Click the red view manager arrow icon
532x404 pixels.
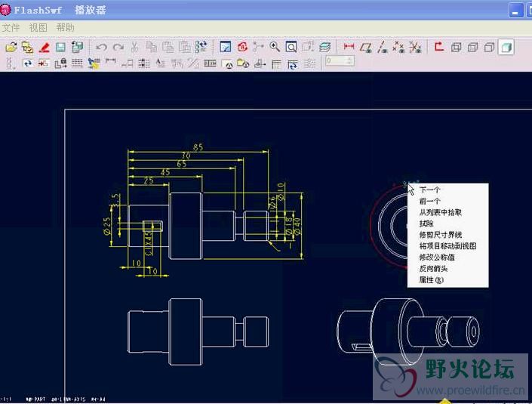click(439, 47)
